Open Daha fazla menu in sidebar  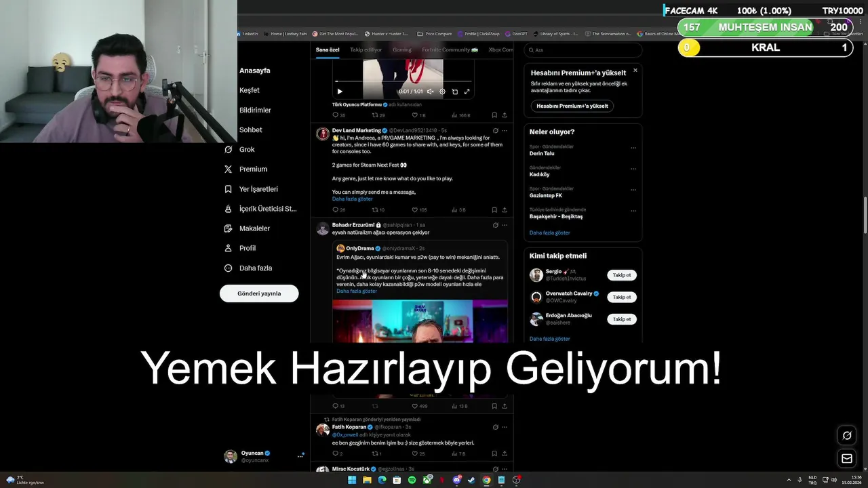click(x=248, y=268)
